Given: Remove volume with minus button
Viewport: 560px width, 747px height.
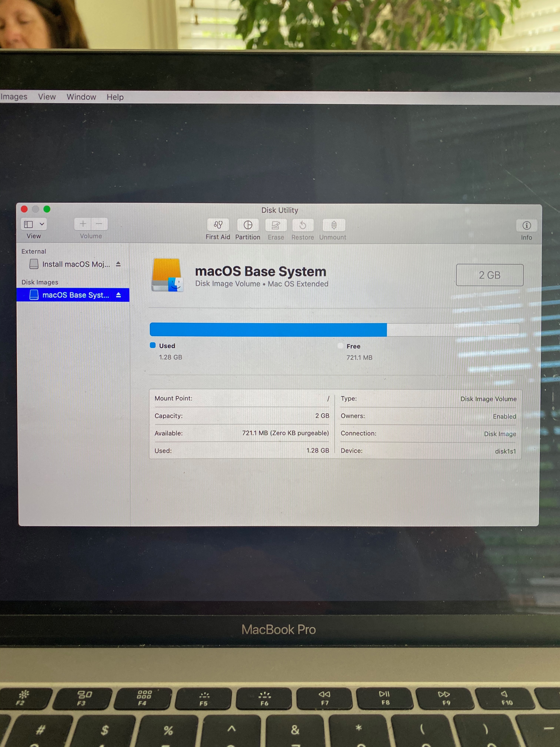Looking at the screenshot, I should (x=99, y=224).
